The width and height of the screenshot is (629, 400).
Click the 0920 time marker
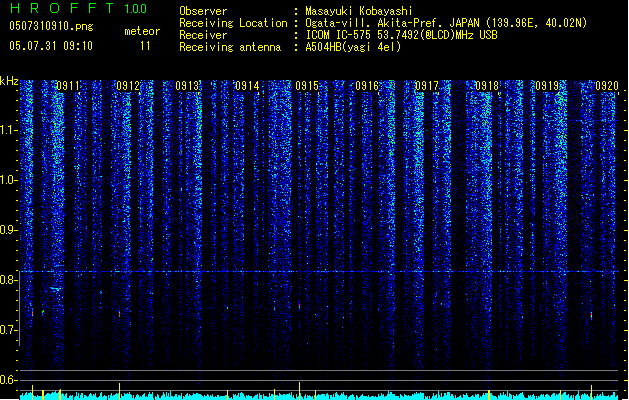pyautogui.click(x=607, y=85)
